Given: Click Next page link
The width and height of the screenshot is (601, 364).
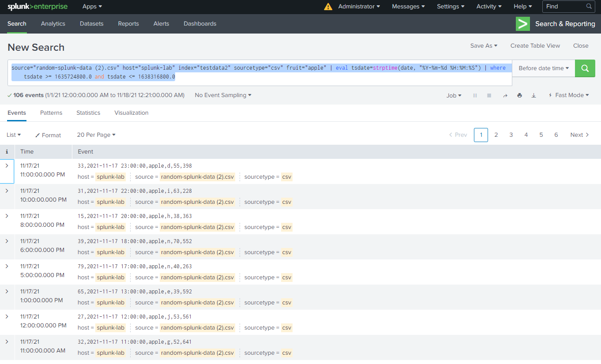Looking at the screenshot, I should pos(579,135).
